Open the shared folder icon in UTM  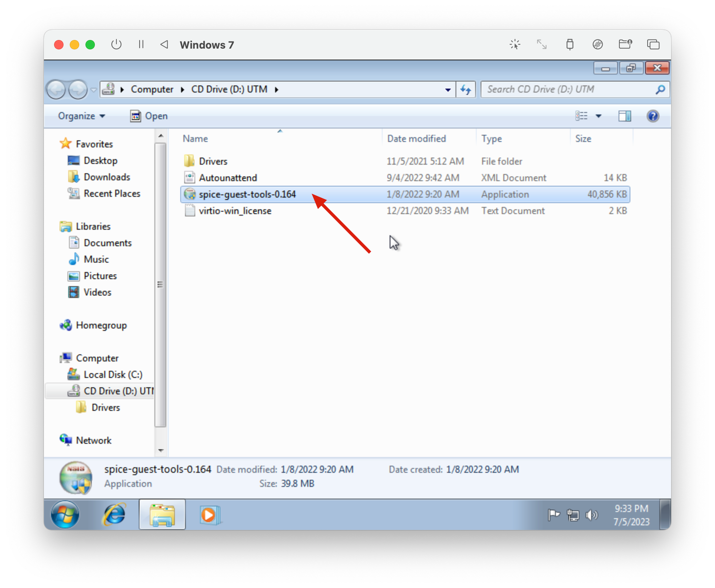[625, 44]
